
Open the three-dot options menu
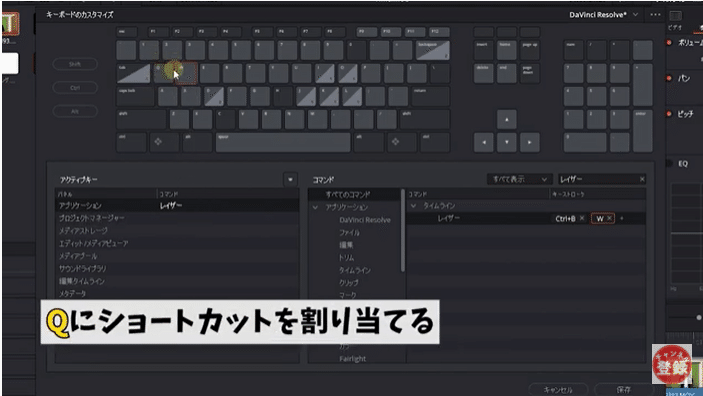(x=655, y=15)
